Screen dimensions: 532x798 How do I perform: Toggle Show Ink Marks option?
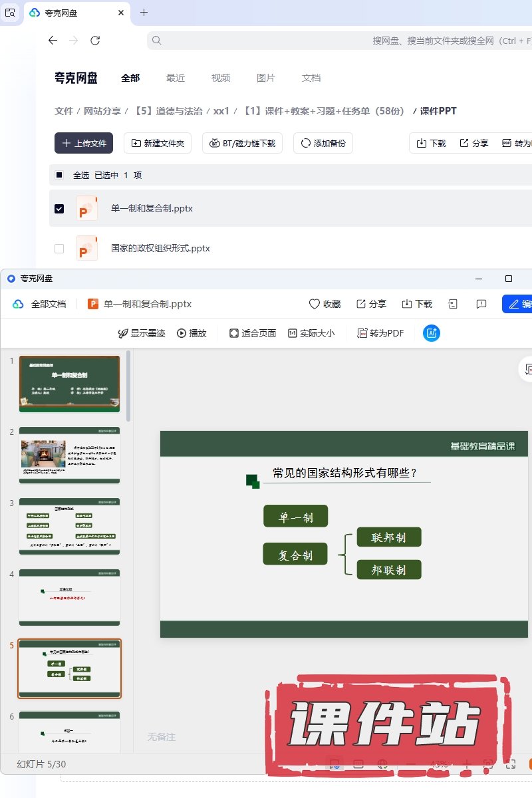click(x=141, y=333)
